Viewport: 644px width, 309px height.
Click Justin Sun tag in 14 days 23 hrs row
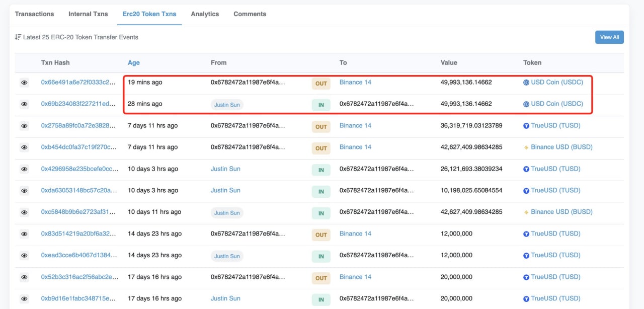[227, 256]
